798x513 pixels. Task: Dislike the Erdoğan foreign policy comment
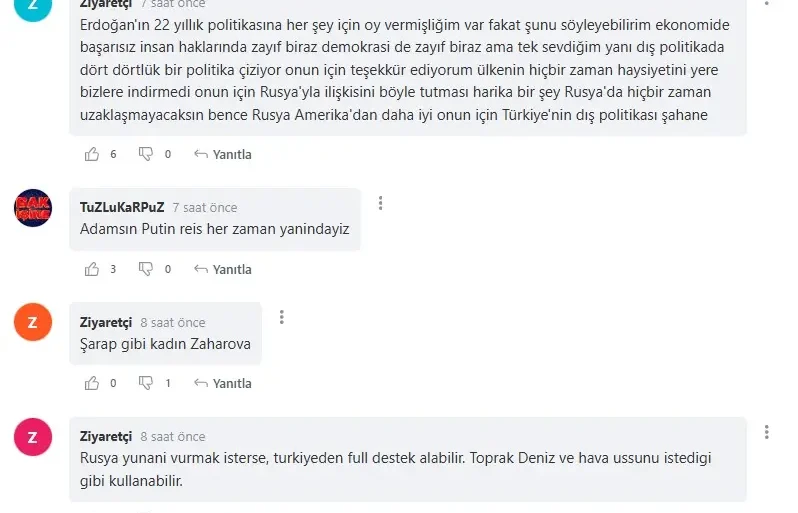[x=146, y=154]
